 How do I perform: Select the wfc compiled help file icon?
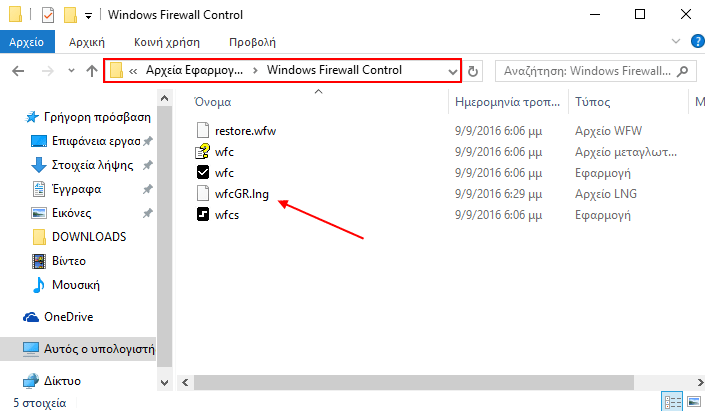coord(203,152)
